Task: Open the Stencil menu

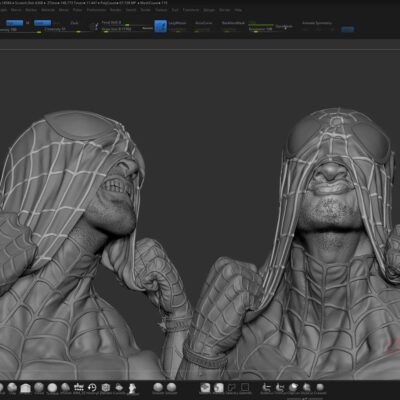Action: tap(131, 10)
